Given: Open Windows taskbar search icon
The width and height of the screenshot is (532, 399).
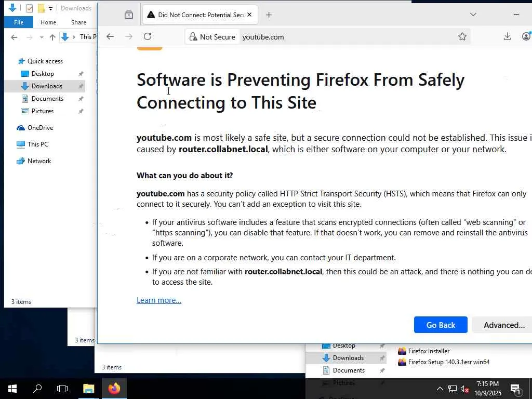Looking at the screenshot, I should pyautogui.click(x=37, y=389).
